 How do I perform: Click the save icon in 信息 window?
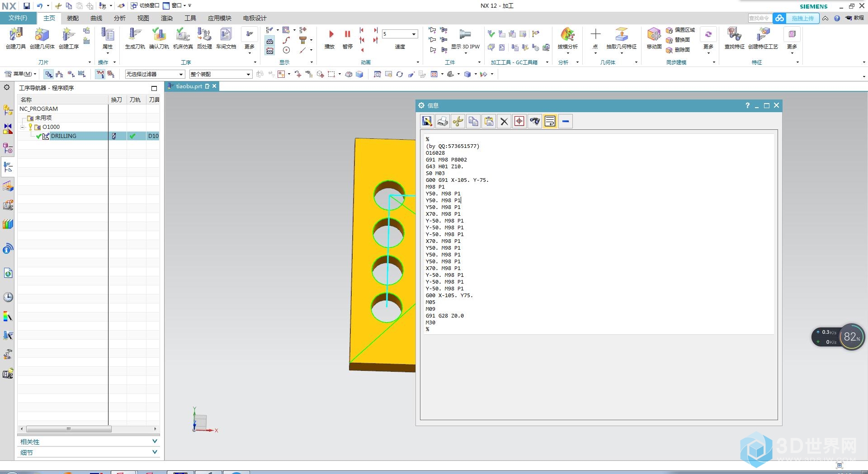427,121
